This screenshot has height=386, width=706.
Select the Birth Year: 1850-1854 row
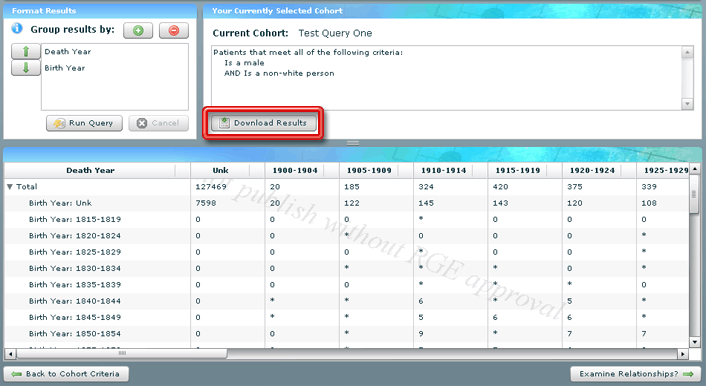(347, 334)
